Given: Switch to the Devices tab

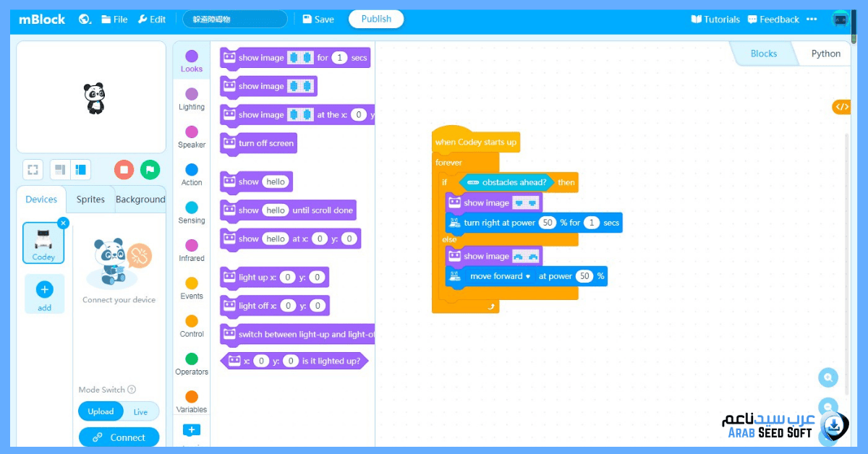Looking at the screenshot, I should 41,200.
